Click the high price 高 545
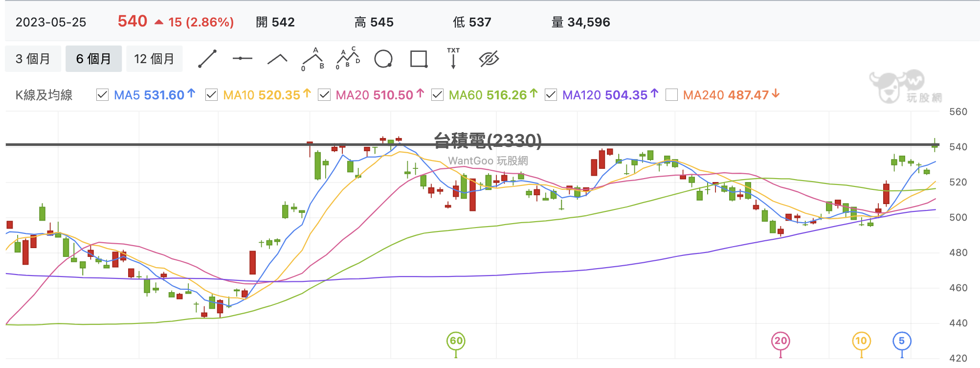 (x=374, y=23)
